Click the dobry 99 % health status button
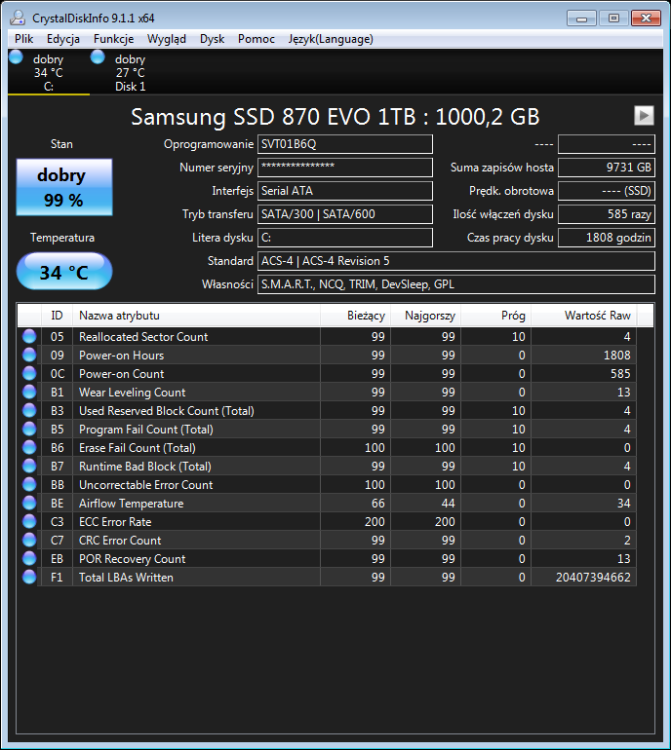The image size is (671, 750). tap(64, 186)
